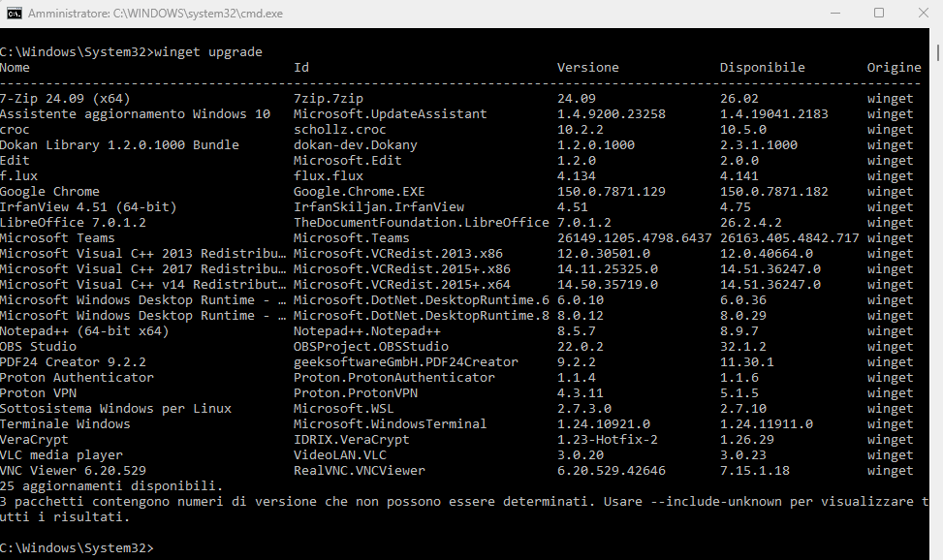Click 'PDF24 Creator 9.2.2' name
The width and height of the screenshot is (943, 560).
[x=73, y=362]
